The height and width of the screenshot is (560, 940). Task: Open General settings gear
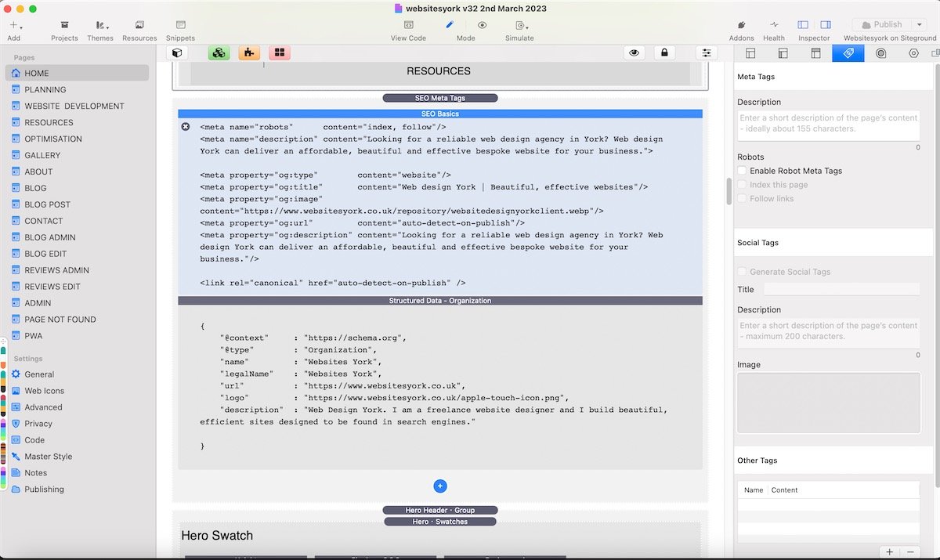[x=77, y=374]
